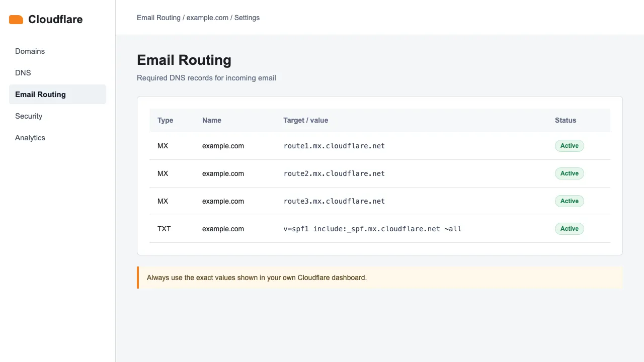Select the MX type cell in route2 row
This screenshot has width=644, height=362.
(163, 173)
